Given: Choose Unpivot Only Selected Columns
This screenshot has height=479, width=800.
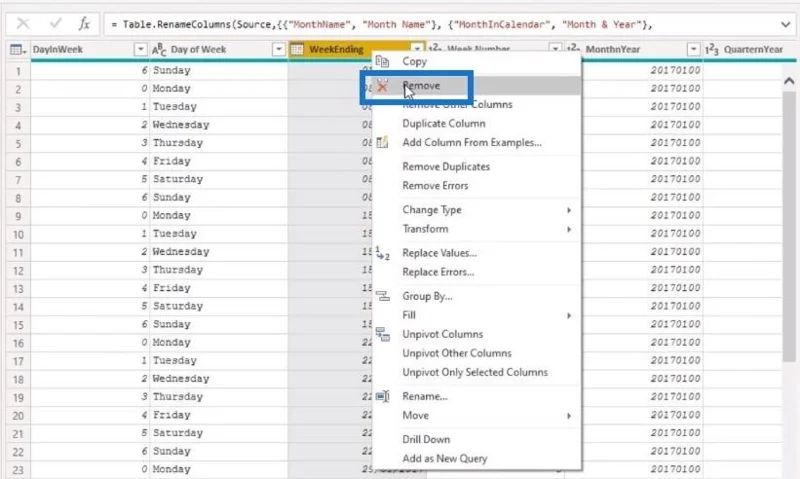Looking at the screenshot, I should tap(477, 372).
